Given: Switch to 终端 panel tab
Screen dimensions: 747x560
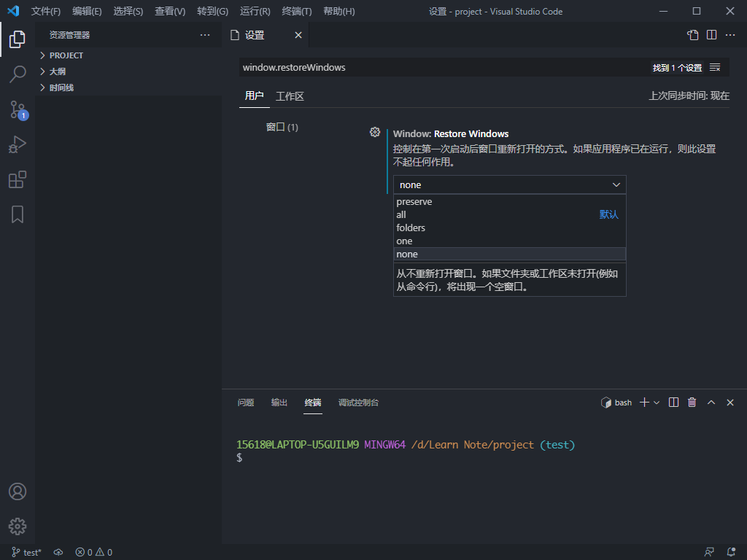Looking at the screenshot, I should (312, 402).
